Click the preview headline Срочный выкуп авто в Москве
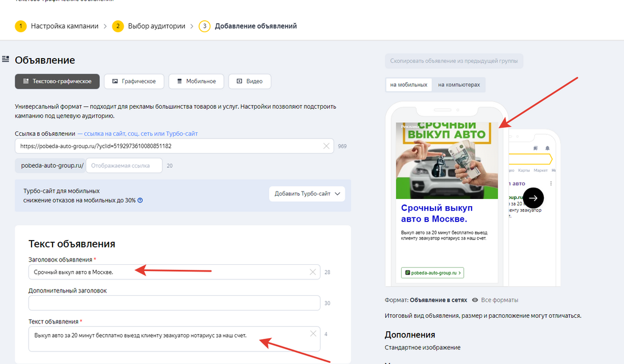 click(437, 214)
